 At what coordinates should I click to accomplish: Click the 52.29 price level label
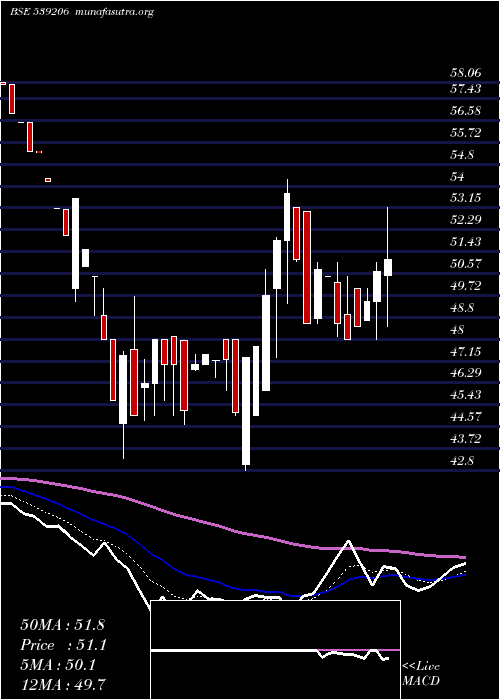pyautogui.click(x=465, y=220)
